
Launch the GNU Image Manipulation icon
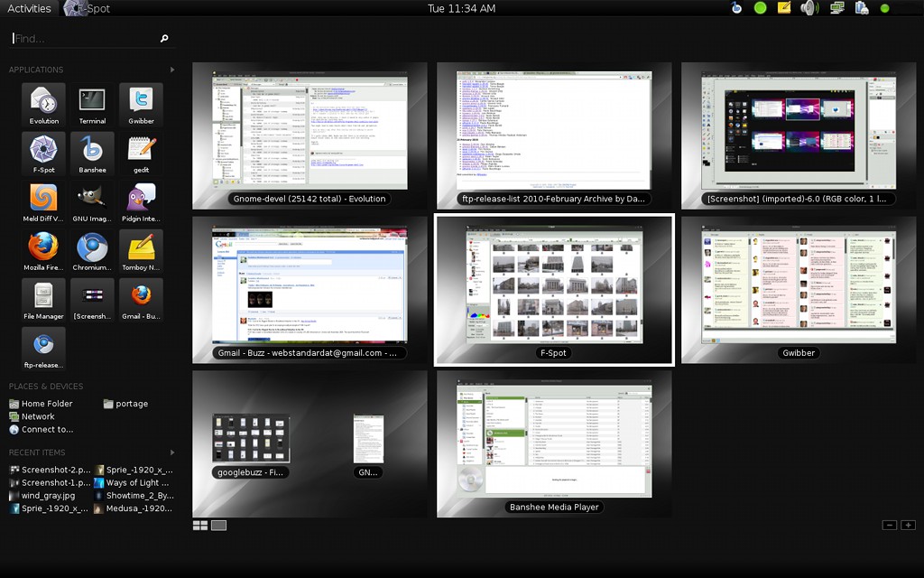(93, 202)
